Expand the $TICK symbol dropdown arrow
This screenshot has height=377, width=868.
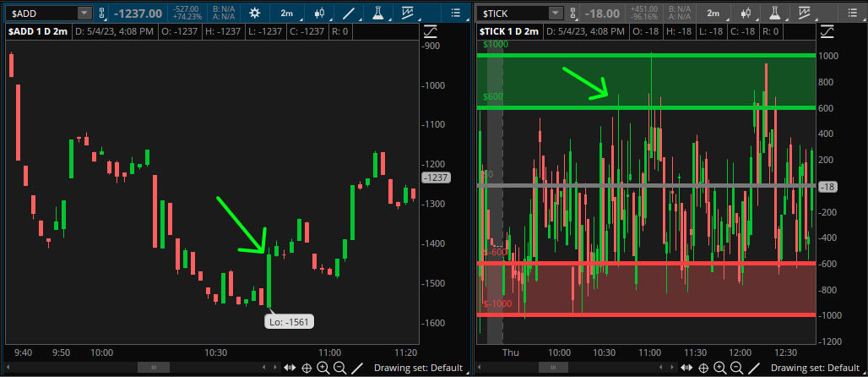[553, 14]
